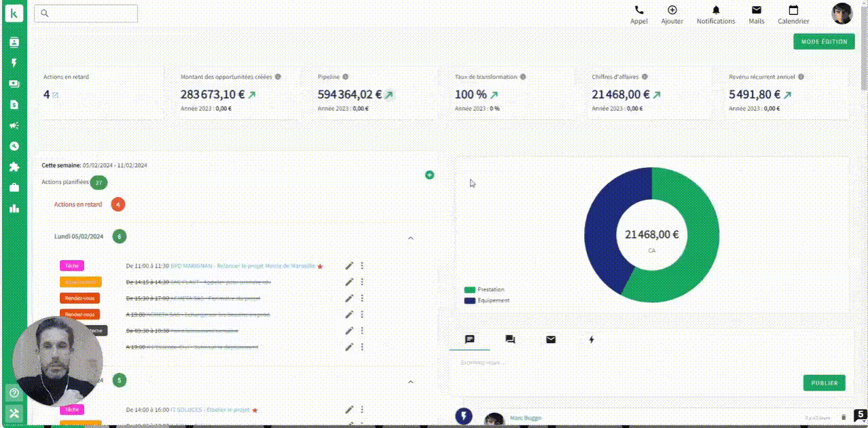Open the puzzle piece extensions icon
Image resolution: width=868 pixels, height=428 pixels.
(x=14, y=167)
